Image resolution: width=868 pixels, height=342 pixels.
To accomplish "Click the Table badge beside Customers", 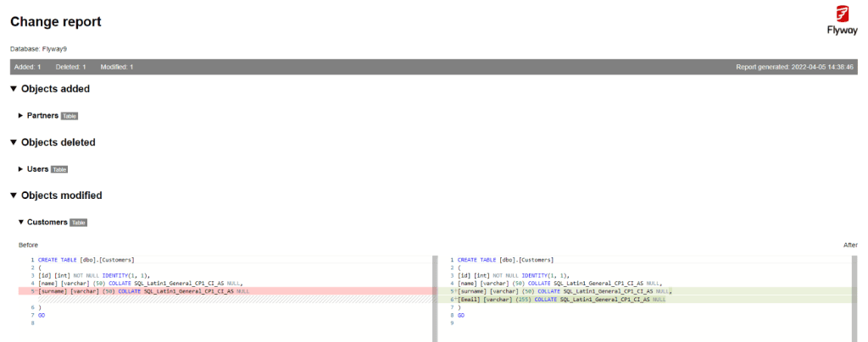I will tap(78, 223).
